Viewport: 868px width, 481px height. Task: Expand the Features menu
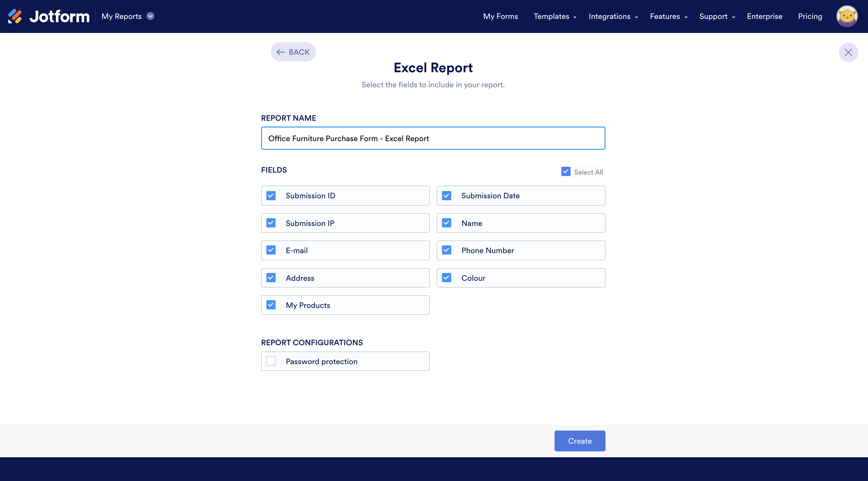pyautogui.click(x=669, y=16)
